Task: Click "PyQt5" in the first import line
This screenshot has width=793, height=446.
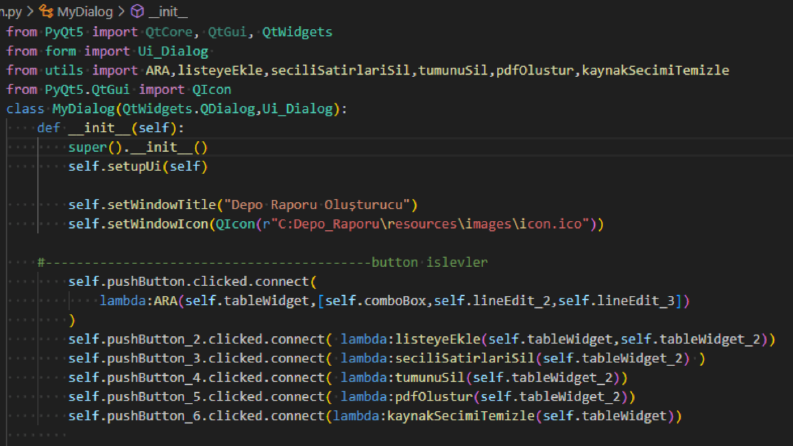Action: click(x=64, y=32)
